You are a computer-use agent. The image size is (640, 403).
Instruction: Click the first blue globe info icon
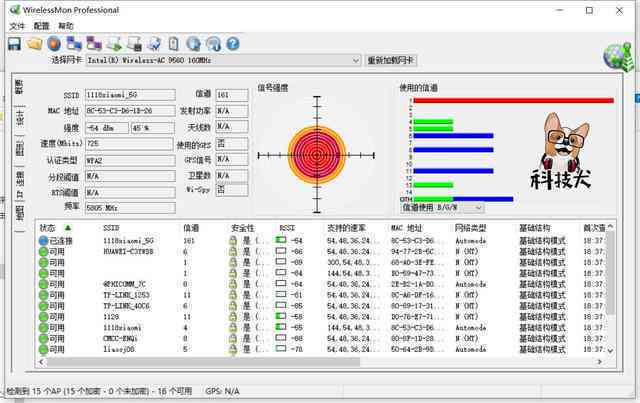[193, 44]
